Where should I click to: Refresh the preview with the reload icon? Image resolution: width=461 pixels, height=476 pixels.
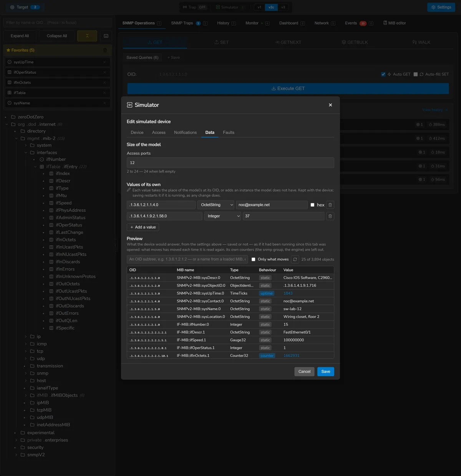[x=295, y=259]
